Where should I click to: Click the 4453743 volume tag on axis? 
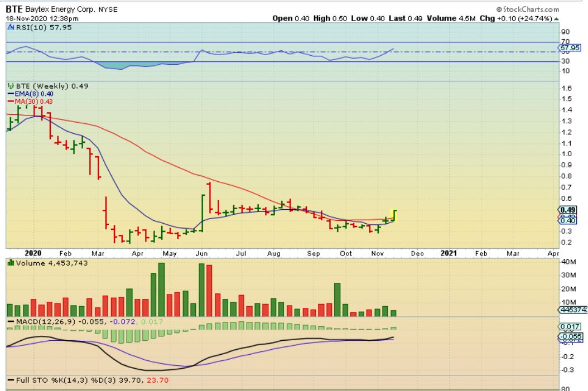click(573, 310)
